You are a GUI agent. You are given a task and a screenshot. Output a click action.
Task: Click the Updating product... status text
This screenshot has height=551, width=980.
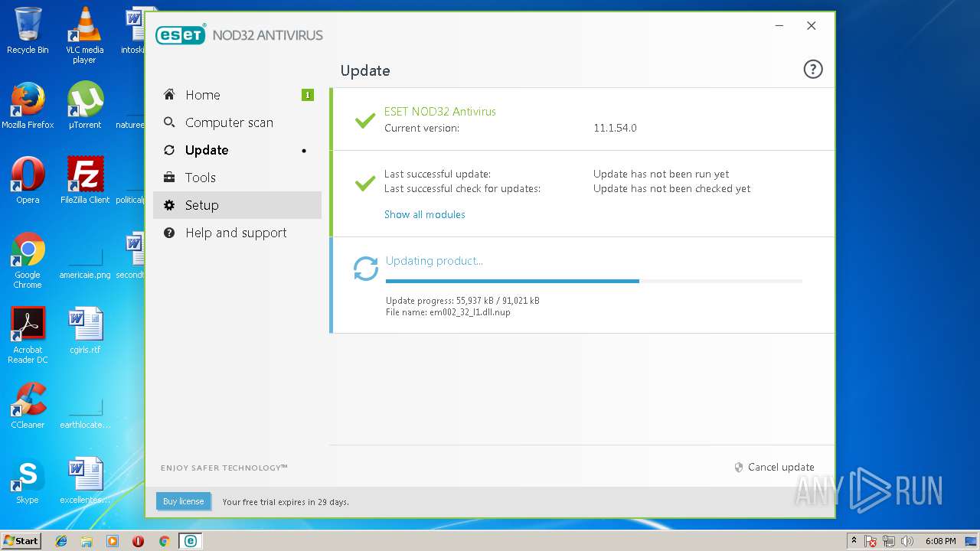click(434, 261)
